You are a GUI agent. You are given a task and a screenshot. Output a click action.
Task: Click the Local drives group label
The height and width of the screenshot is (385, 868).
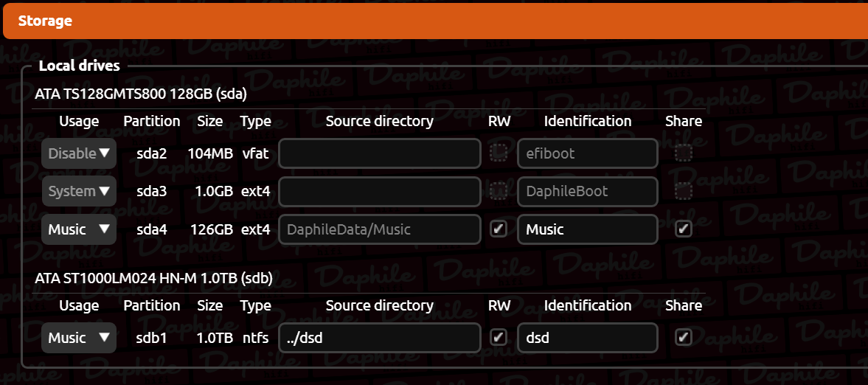pos(79,66)
